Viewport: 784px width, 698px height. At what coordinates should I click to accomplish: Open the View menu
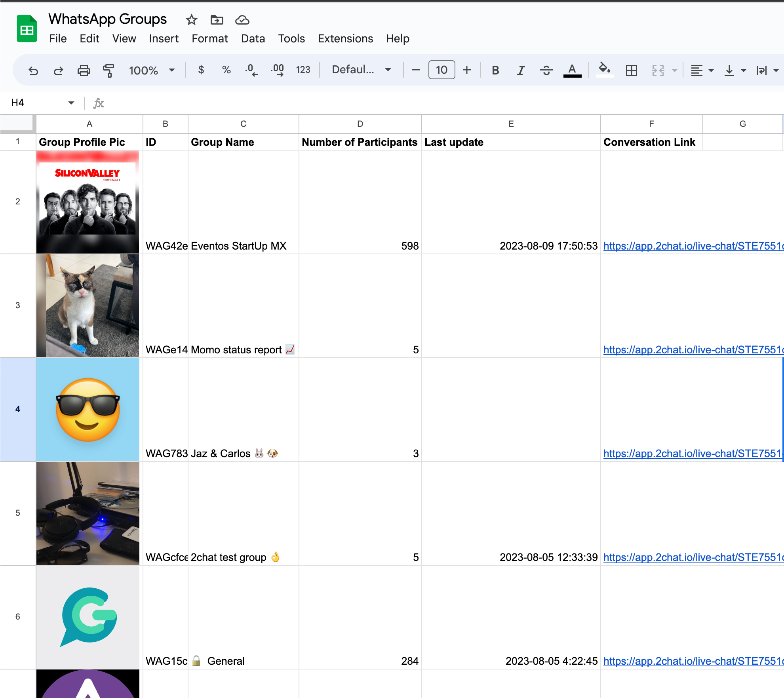pos(124,38)
